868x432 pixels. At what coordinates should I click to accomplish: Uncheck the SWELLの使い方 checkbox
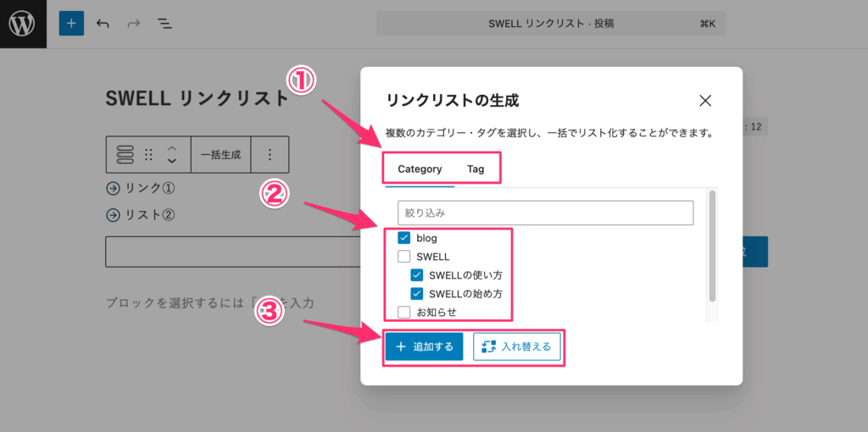[x=417, y=275]
